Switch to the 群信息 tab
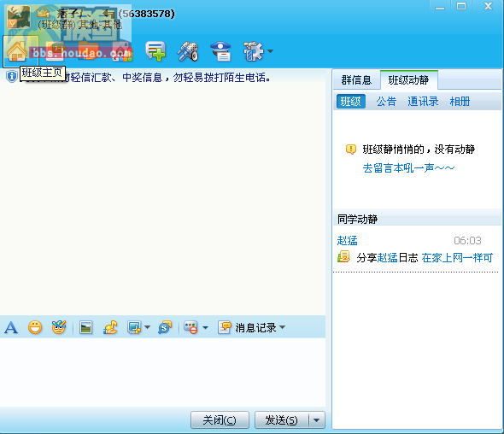Screen dimensions: 504x434 [356, 80]
